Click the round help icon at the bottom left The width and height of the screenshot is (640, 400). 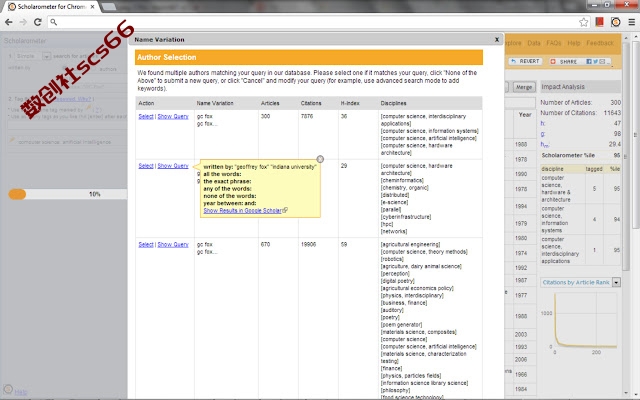pos(8,389)
